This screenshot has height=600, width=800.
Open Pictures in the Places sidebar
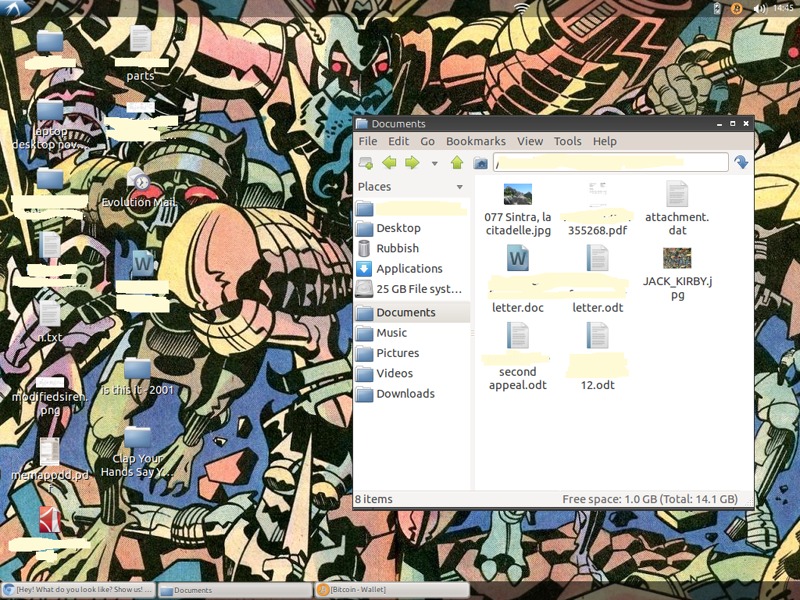(x=412, y=353)
